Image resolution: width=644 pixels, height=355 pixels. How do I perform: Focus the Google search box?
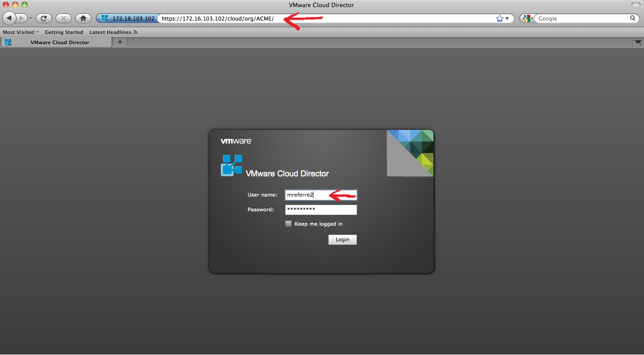583,18
